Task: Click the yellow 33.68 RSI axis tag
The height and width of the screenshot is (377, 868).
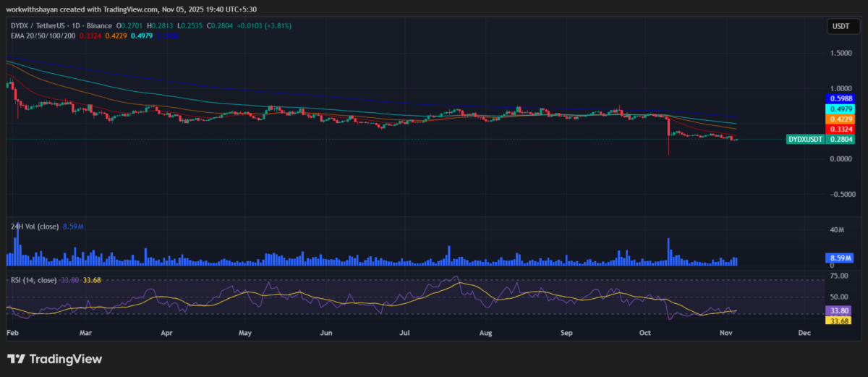Action: [x=839, y=320]
